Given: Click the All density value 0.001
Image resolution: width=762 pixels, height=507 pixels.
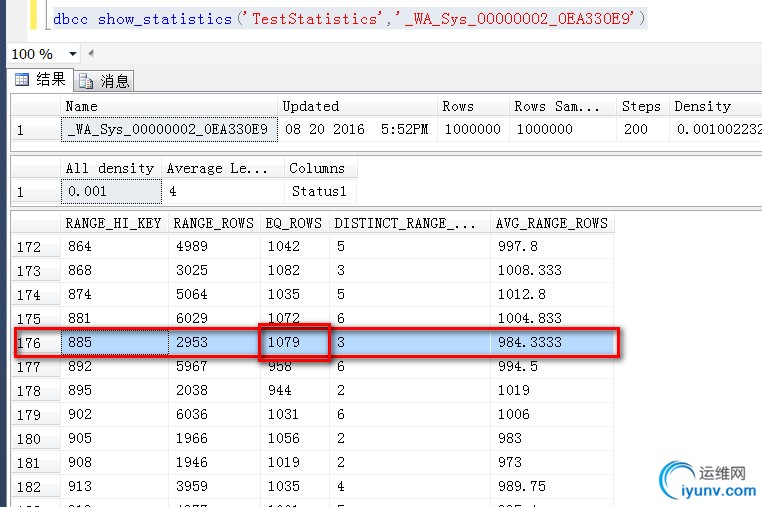Looking at the screenshot, I should coord(111,192).
